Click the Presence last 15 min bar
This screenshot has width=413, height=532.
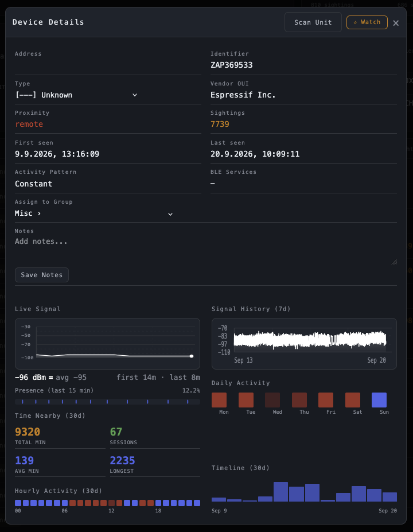(x=107, y=402)
